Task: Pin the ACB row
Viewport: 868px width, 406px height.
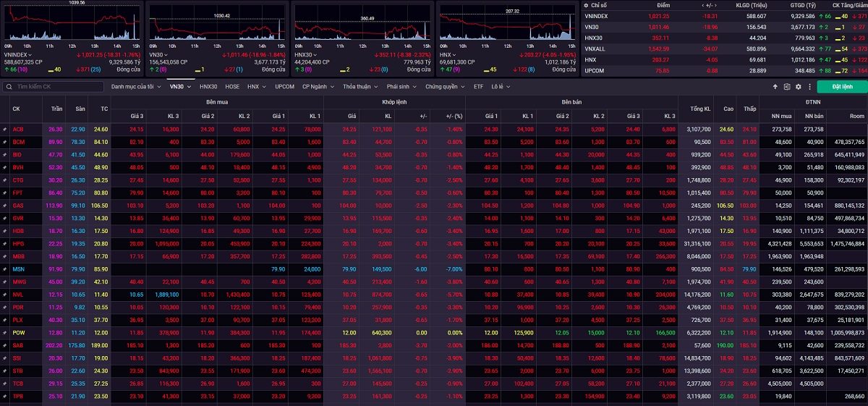Action: [4, 129]
